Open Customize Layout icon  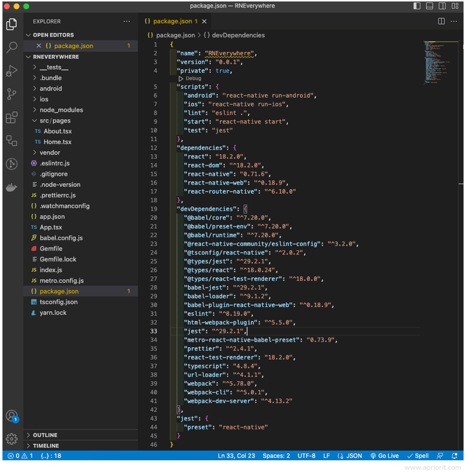455,6
